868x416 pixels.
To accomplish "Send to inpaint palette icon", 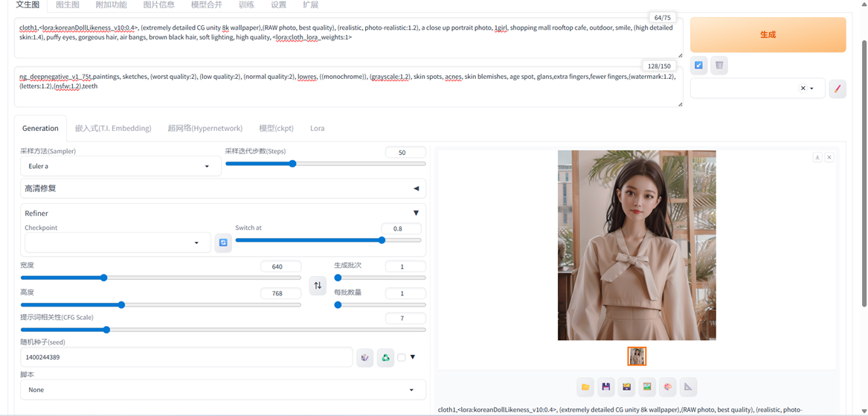I will point(667,387).
